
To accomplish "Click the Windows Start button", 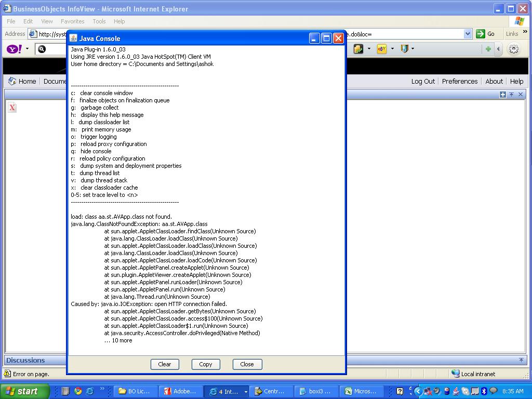I will 24,391.
